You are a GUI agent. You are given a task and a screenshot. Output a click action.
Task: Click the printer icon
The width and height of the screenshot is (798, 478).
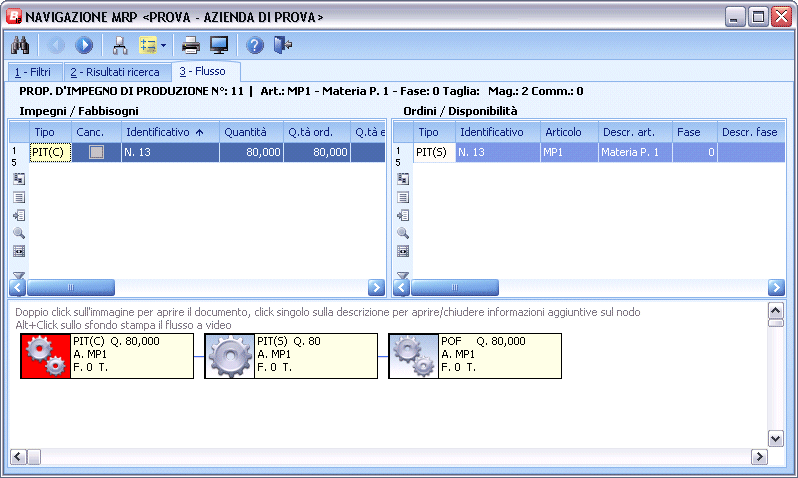[x=191, y=45]
